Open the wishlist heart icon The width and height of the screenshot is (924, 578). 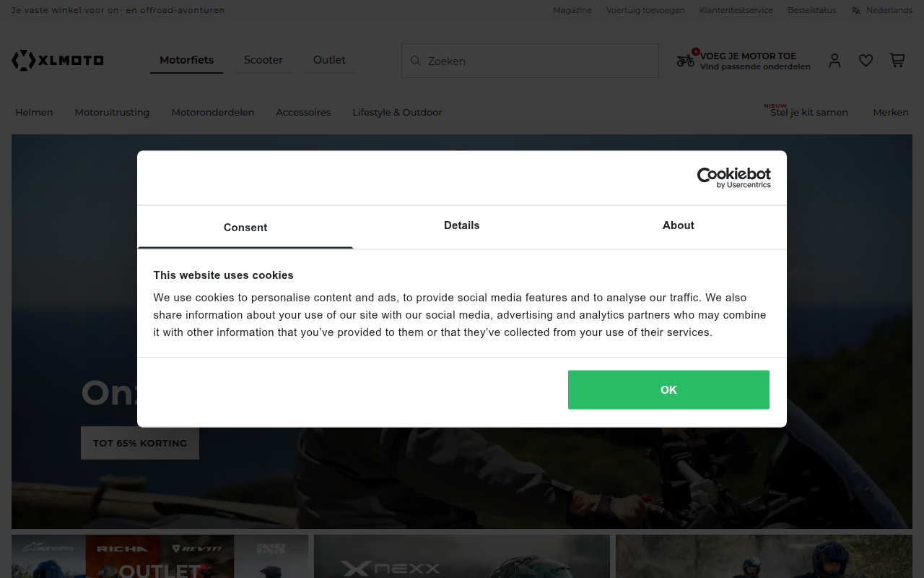pyautogui.click(x=866, y=61)
